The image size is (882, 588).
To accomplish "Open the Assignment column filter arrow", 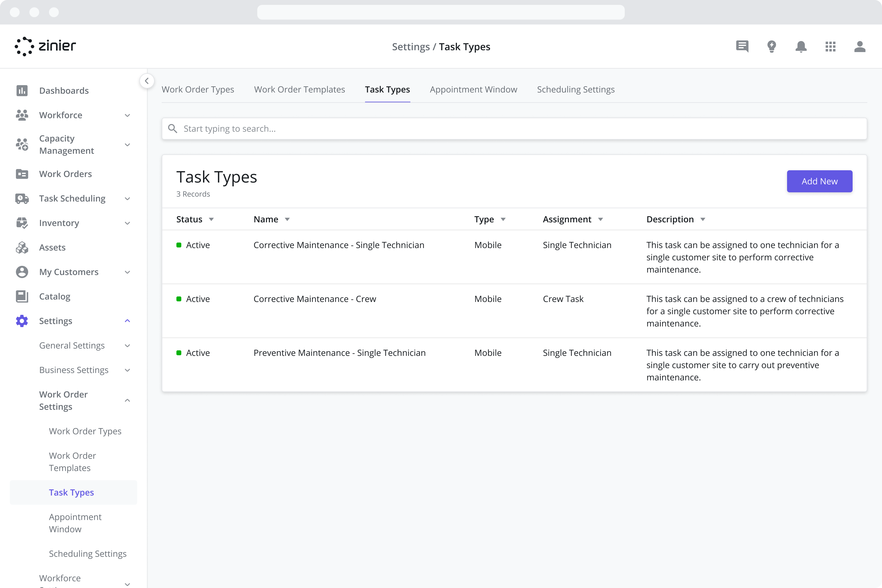I will [x=600, y=219].
